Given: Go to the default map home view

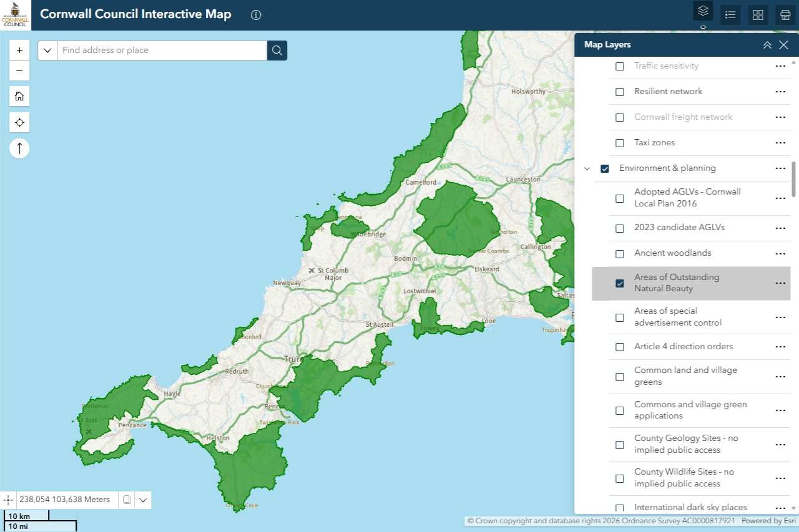Looking at the screenshot, I should (x=19, y=96).
